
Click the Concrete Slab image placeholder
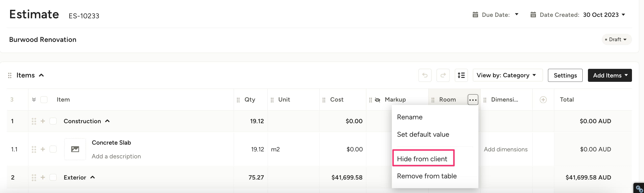[x=75, y=149]
